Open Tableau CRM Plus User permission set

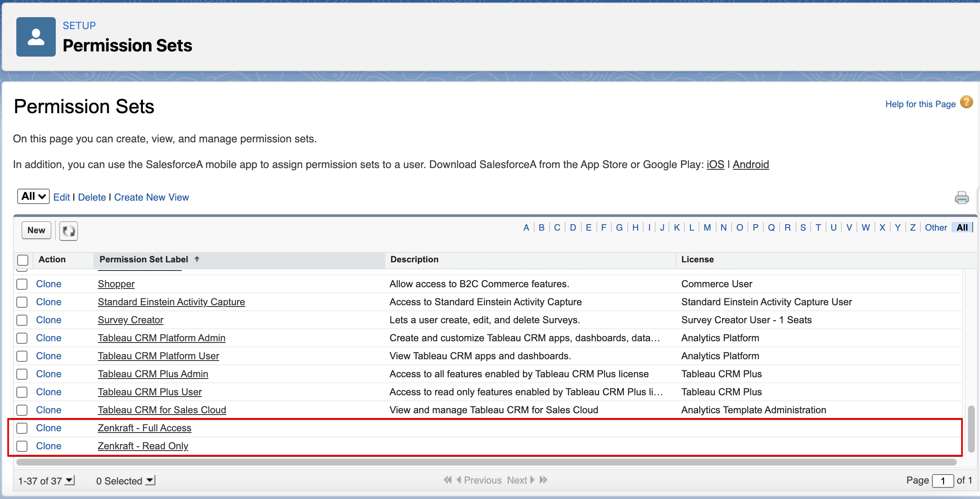pos(150,392)
